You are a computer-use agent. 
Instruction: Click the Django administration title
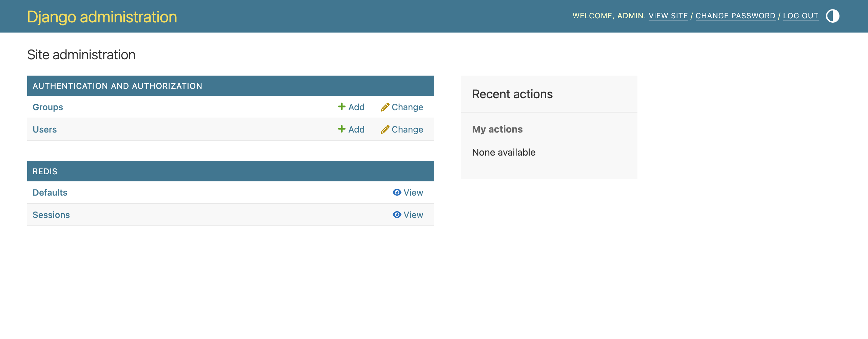pos(102,17)
